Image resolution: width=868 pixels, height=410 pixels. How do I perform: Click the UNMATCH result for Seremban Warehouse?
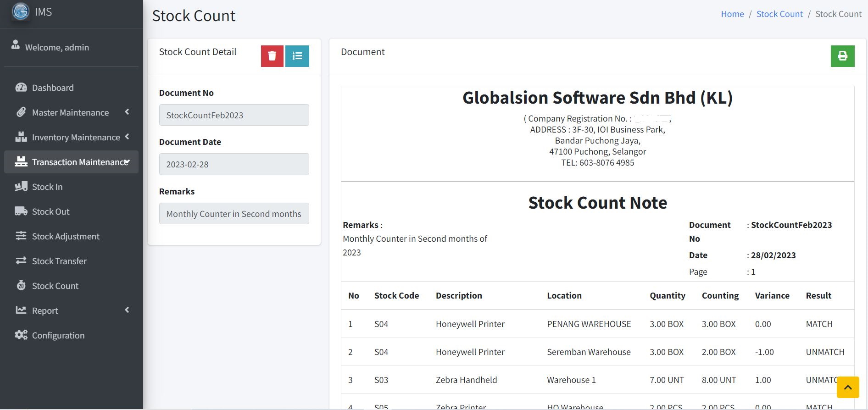pos(825,352)
